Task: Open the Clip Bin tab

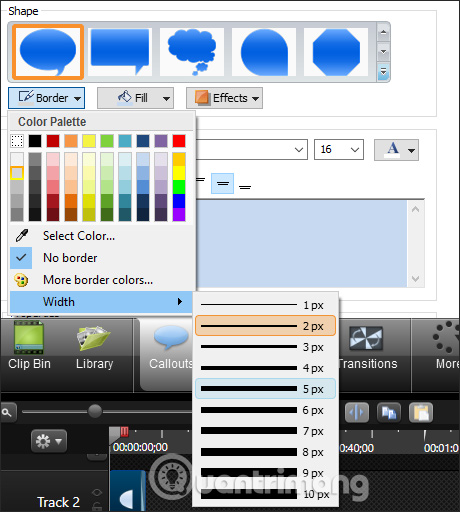Action: (29, 346)
